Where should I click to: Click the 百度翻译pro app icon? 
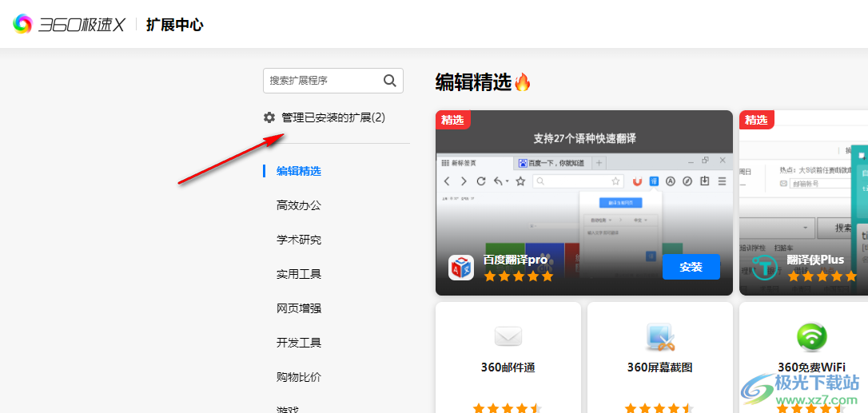[460, 268]
